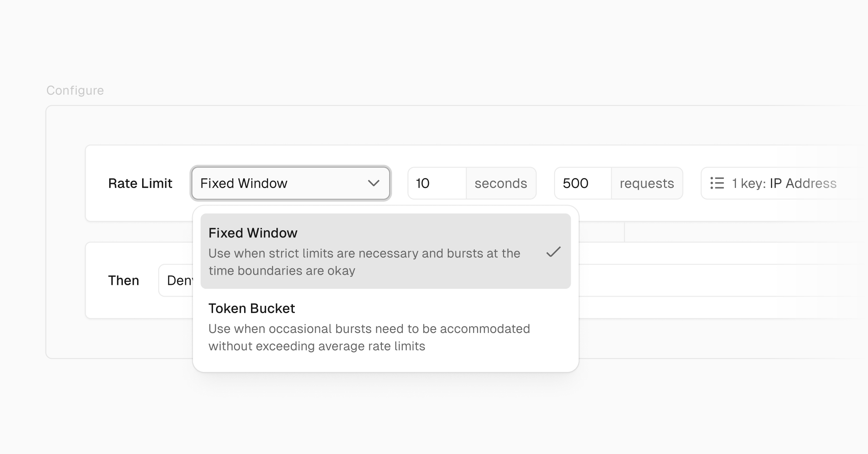Click the requests unit label
The width and height of the screenshot is (868, 454).
(x=647, y=183)
